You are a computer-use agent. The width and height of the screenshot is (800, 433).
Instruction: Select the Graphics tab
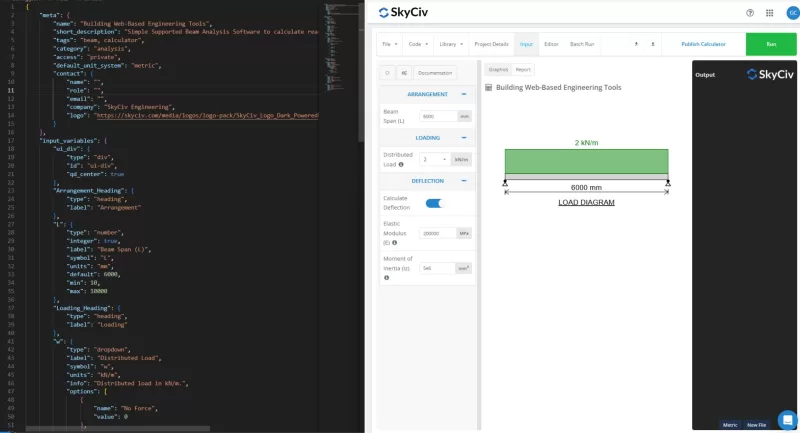[498, 70]
